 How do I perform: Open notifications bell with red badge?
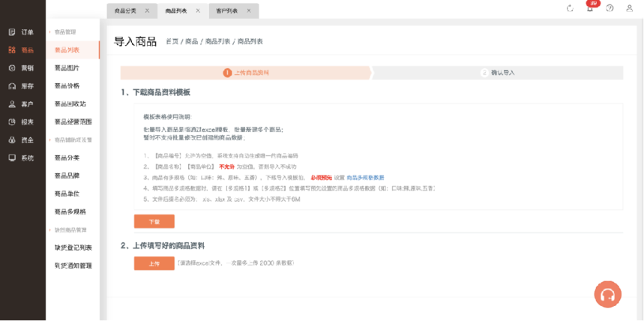point(590,8)
